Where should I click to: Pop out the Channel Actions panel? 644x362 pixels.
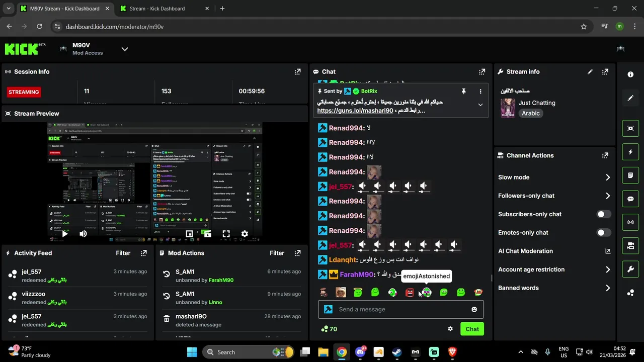coord(605,156)
